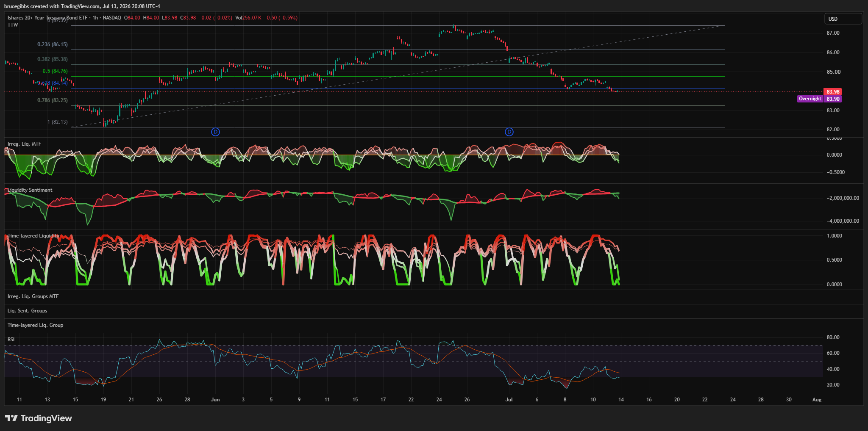Click the 82.00 price axis label
The image size is (868, 431).
coord(833,130)
